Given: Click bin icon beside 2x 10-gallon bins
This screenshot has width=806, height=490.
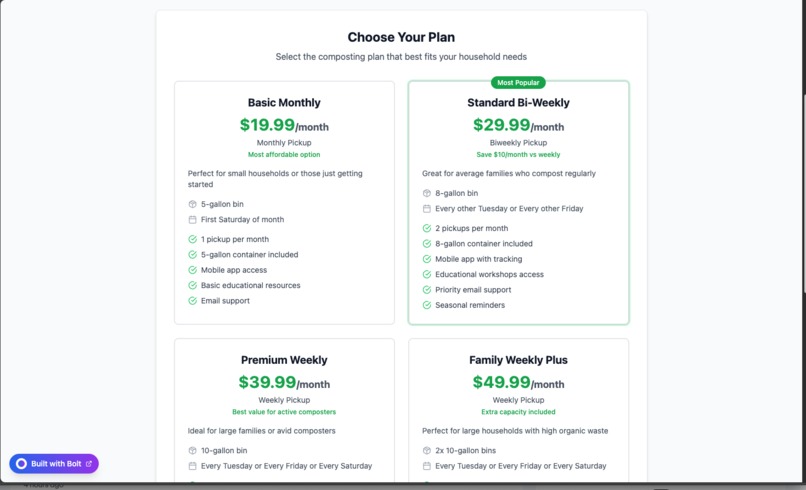Looking at the screenshot, I should (x=427, y=451).
